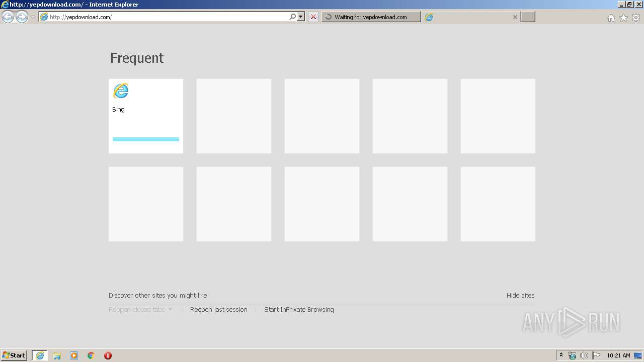Screen dimensions: 644x362
Task: Open Favorites with the star icon
Action: [x=624, y=18]
